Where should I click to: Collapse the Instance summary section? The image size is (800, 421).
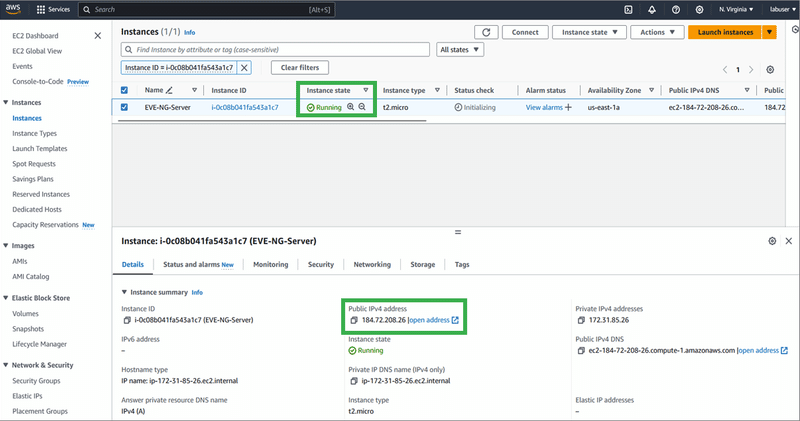[124, 292]
